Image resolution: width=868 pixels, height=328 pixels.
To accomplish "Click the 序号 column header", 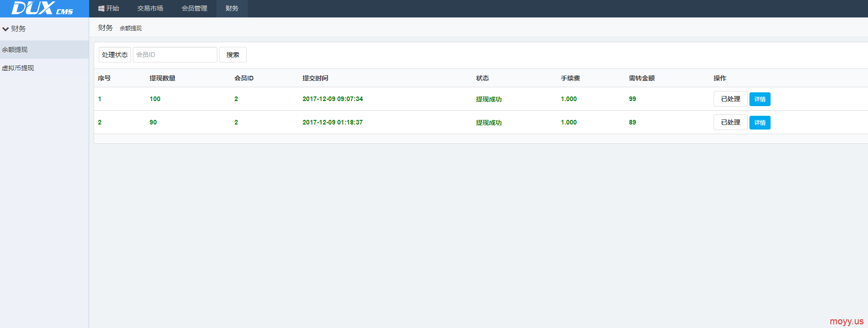I will (x=104, y=78).
